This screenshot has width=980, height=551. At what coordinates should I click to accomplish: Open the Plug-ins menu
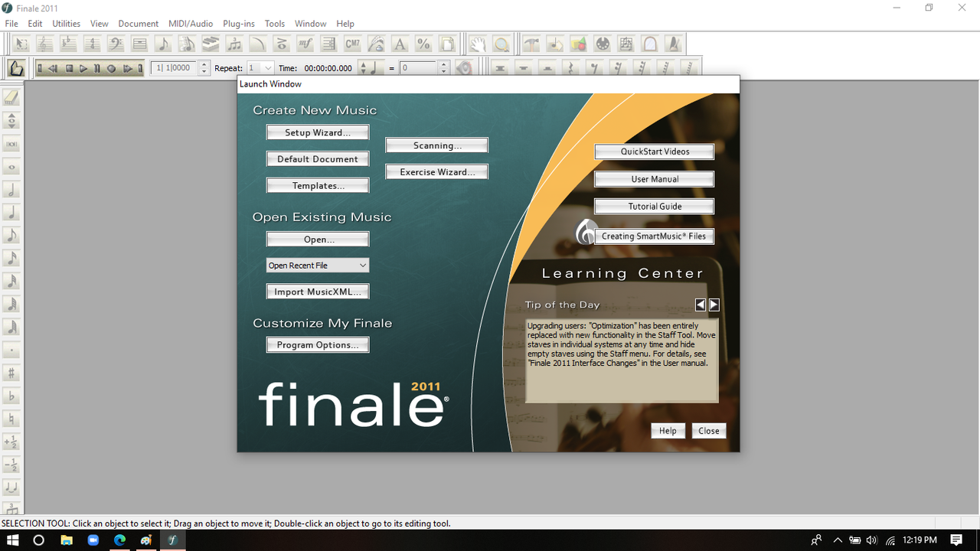click(x=239, y=24)
